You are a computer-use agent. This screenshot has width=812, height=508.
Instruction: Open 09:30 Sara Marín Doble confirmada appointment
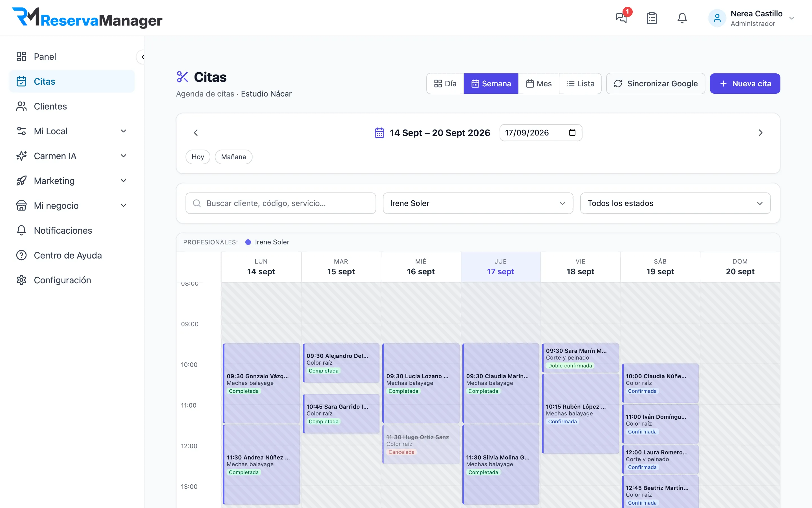[581, 358]
